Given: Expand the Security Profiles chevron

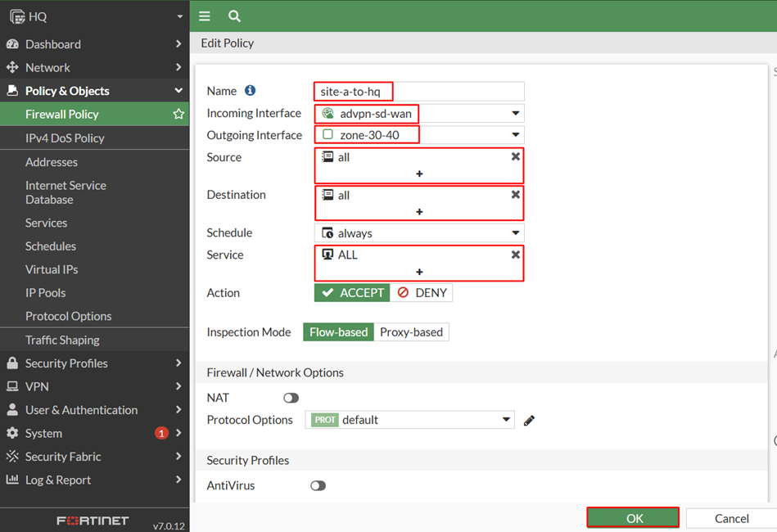Looking at the screenshot, I should (178, 363).
